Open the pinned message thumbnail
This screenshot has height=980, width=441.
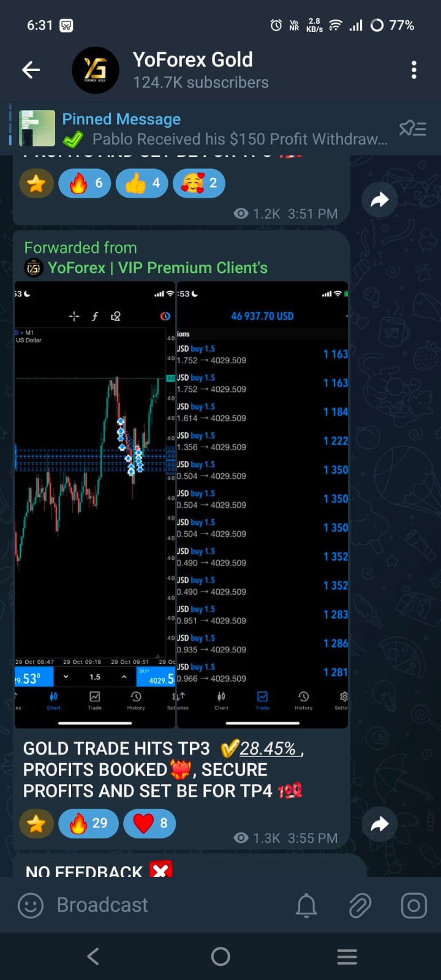click(37, 129)
